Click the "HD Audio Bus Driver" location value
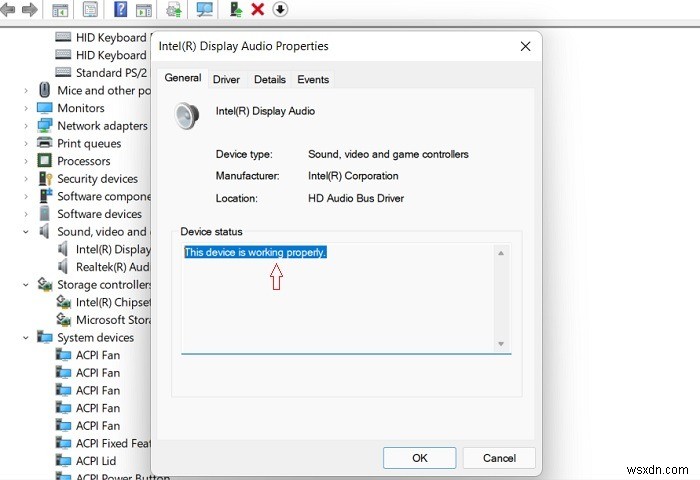 point(356,198)
